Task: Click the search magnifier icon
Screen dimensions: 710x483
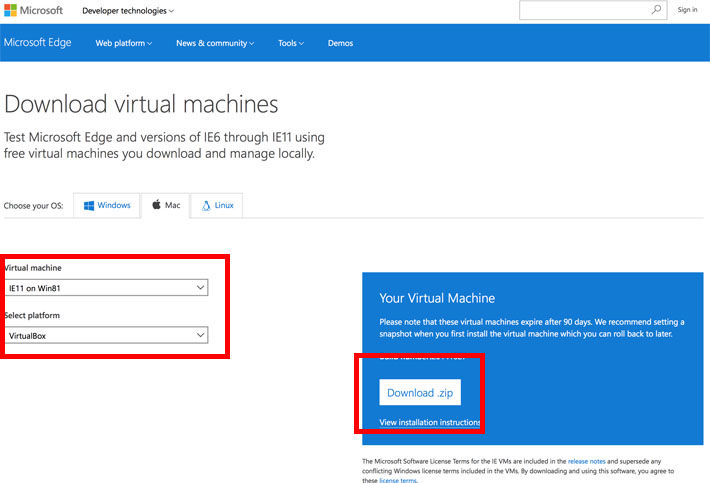Action: coord(656,10)
